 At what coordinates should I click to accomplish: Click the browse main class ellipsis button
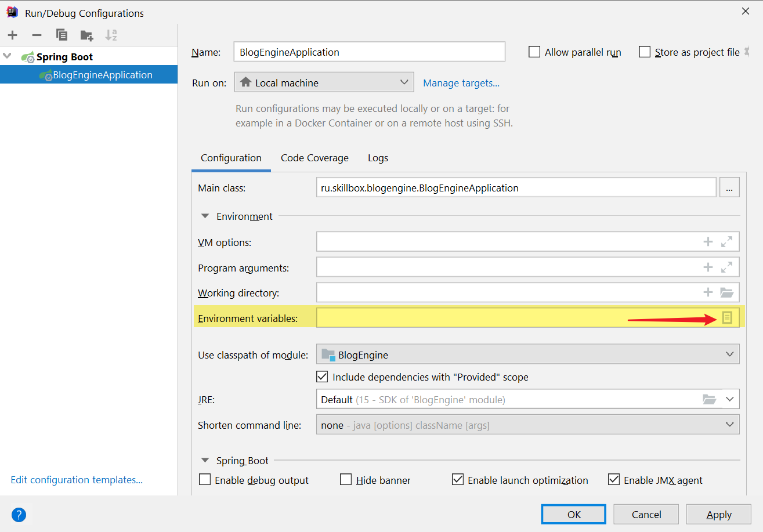tap(729, 188)
